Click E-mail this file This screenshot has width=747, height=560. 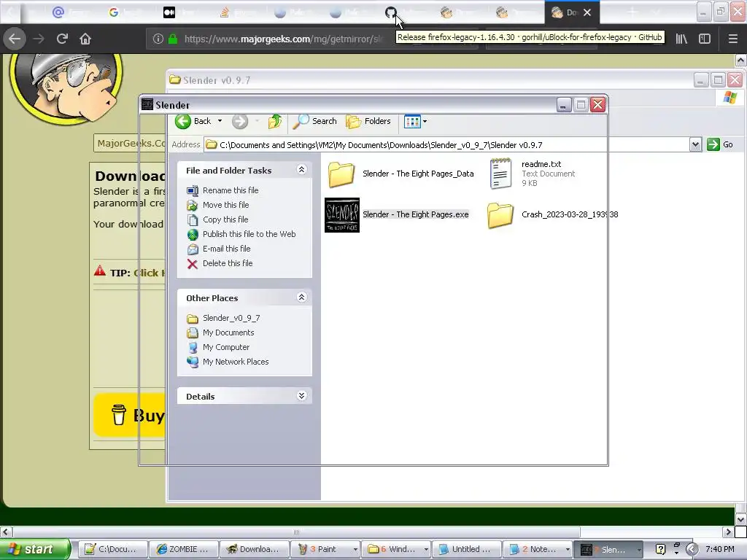226,249
